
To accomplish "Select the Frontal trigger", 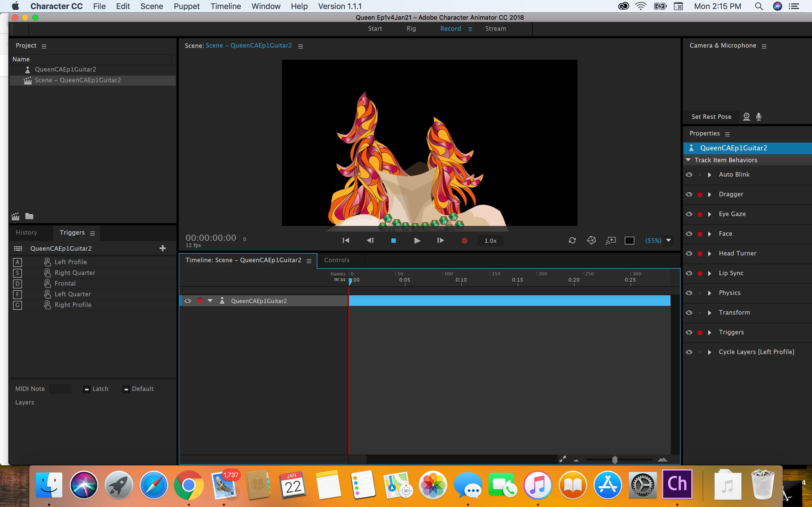I will click(65, 283).
